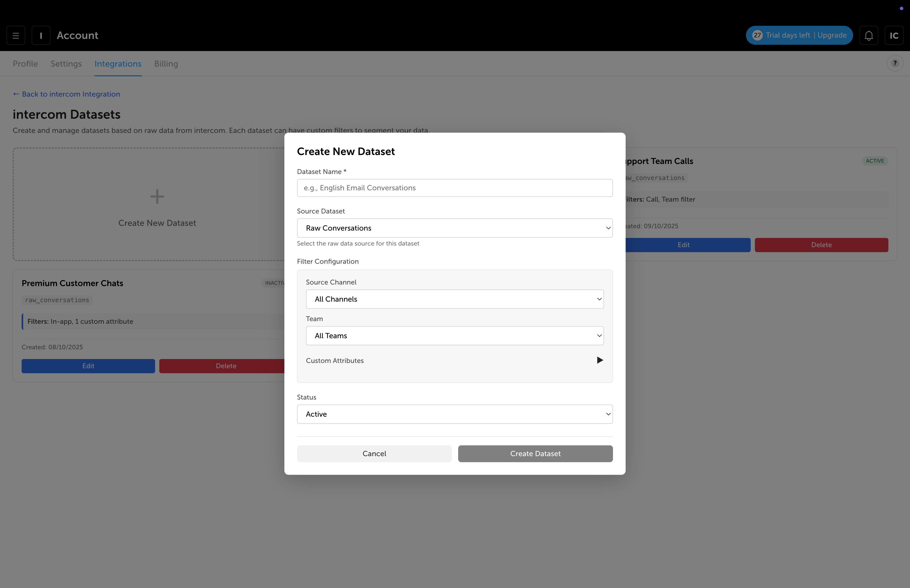Focus the Dataset Name input field
This screenshot has height=588, width=910.
click(455, 188)
